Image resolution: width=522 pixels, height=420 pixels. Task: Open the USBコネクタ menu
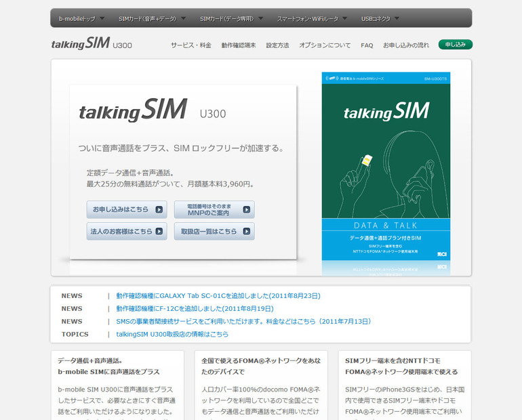coord(376,19)
